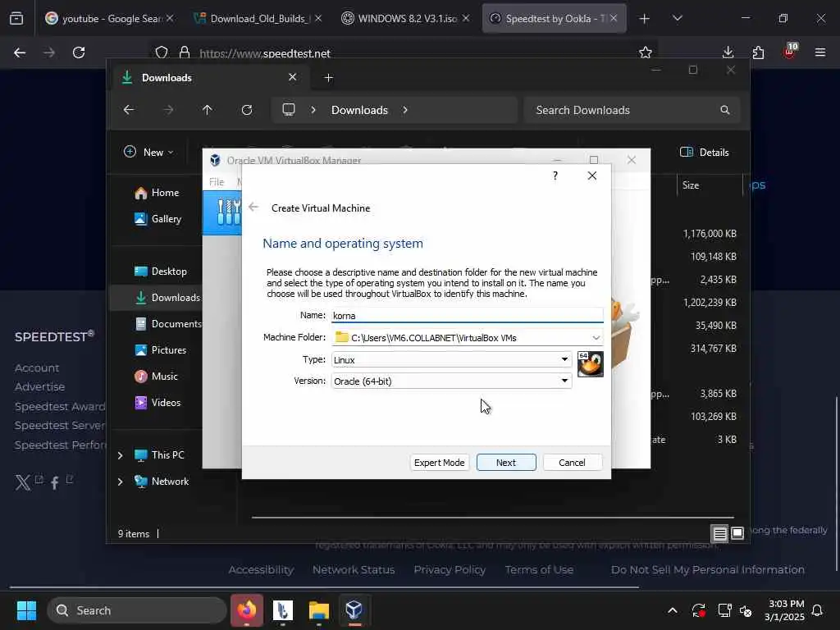Click Explorer search magnifier icon
This screenshot has height=630, width=840.
click(x=725, y=110)
